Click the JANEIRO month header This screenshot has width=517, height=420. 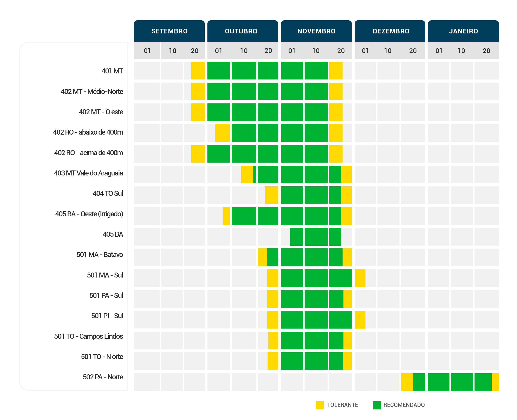coord(463,31)
